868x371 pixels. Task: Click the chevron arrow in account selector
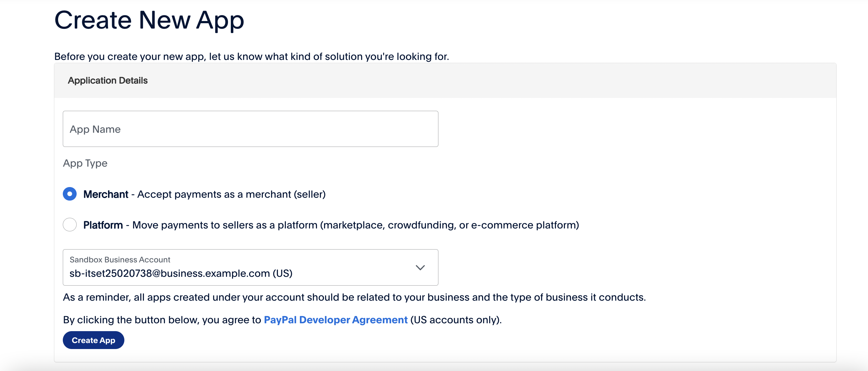coord(420,268)
